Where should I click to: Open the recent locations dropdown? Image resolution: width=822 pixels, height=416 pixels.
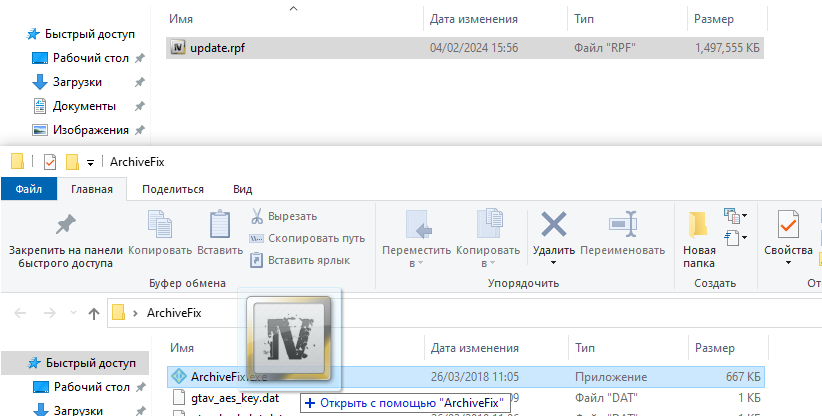(x=73, y=313)
